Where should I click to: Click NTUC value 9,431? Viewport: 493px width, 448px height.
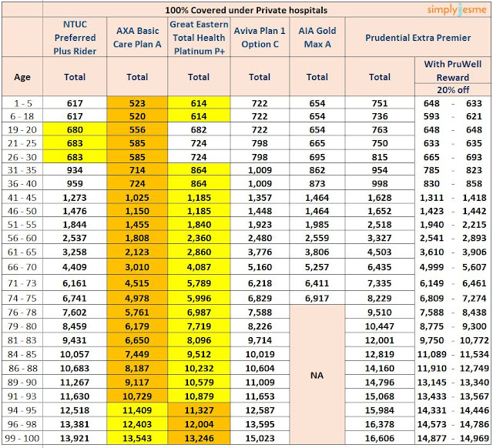tap(75, 340)
